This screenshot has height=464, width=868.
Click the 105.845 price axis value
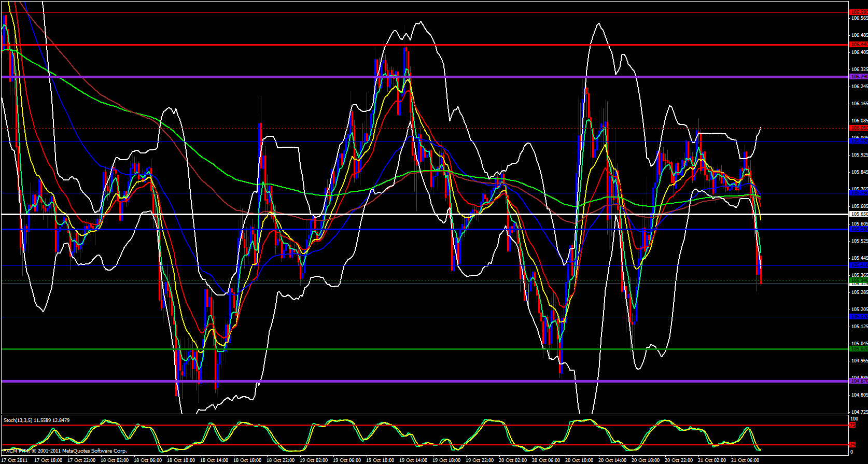click(859, 172)
